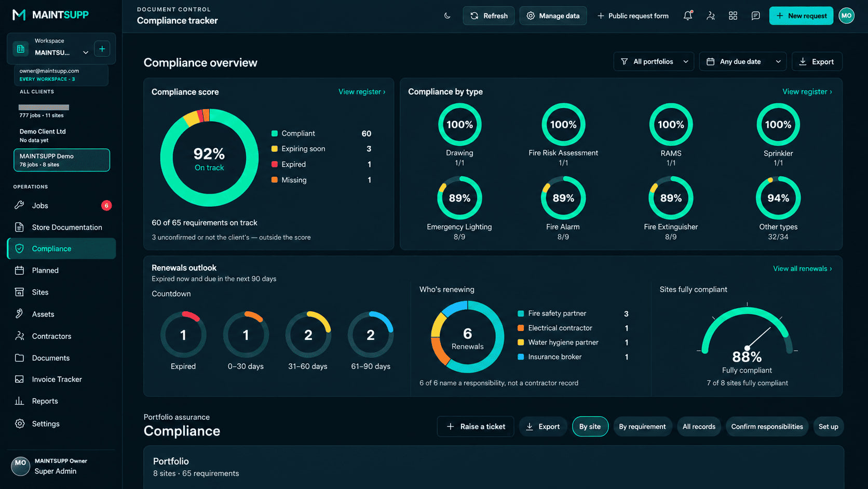Click the Reports chart icon
This screenshot has height=489, width=868.
click(x=19, y=401)
